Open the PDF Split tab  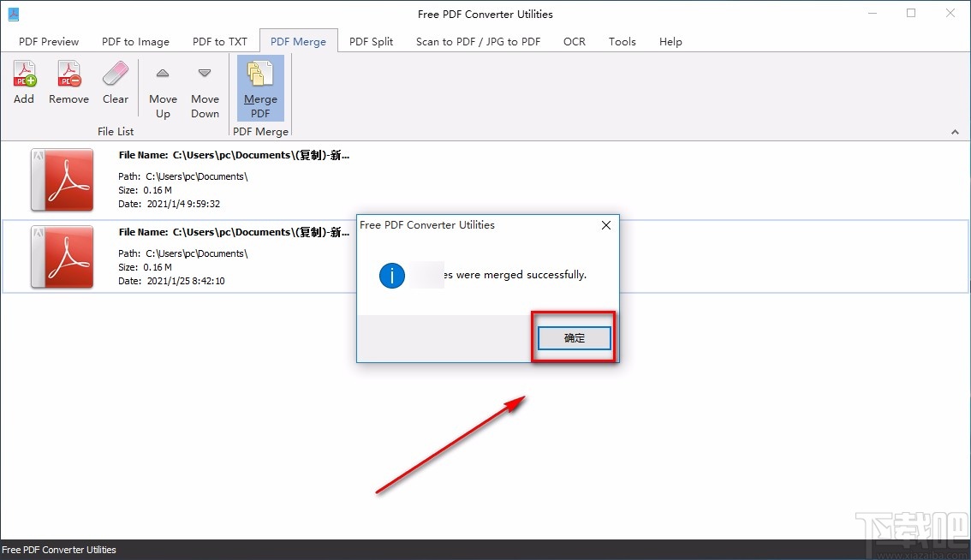point(371,41)
